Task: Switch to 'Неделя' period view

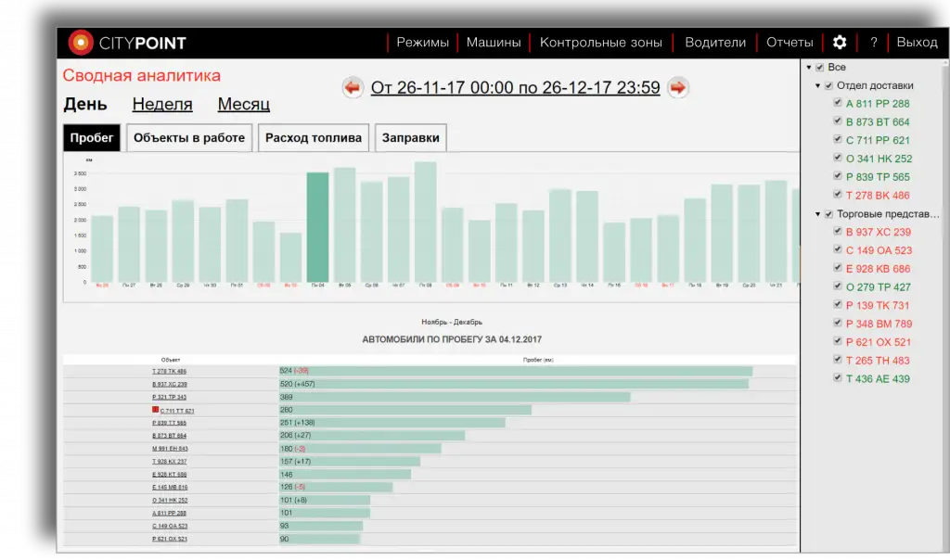Action: [162, 105]
